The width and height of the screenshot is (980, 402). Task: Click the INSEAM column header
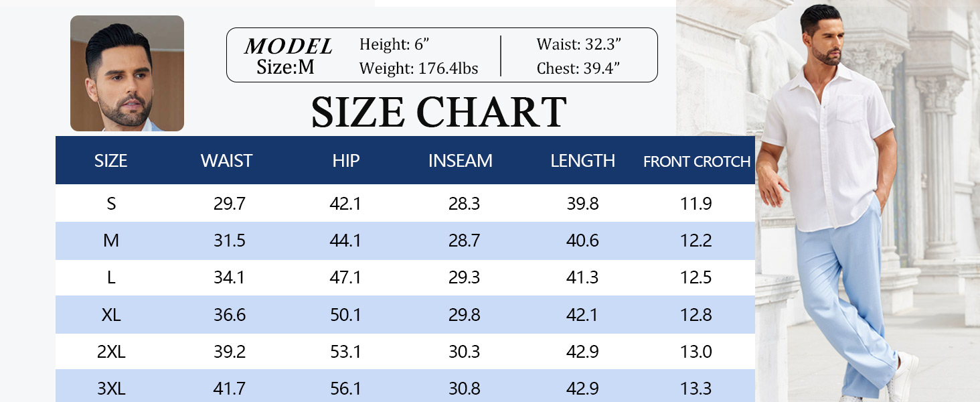tap(460, 161)
